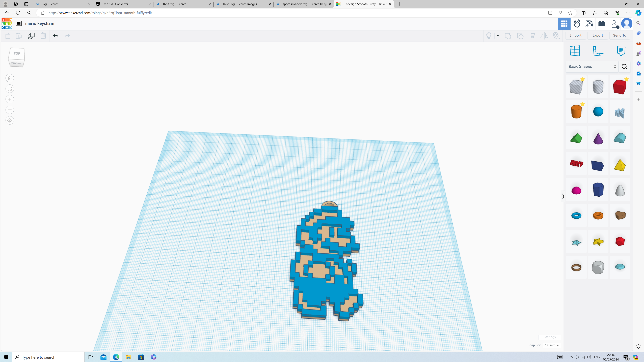
Task: Click the TOP face of view cube
Action: coord(17,53)
